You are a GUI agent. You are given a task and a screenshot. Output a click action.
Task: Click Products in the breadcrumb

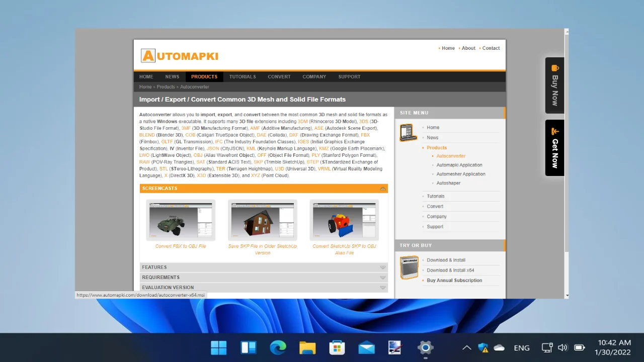166,87
